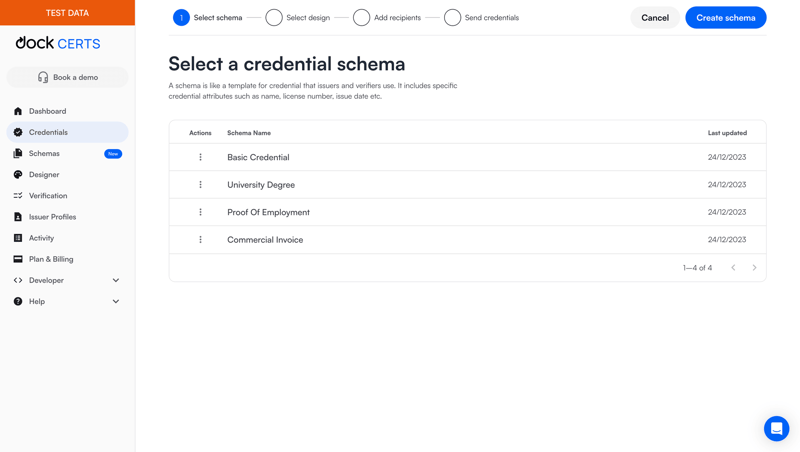Click the Activity list icon
Viewport: 800px width, 452px height.
click(18, 238)
